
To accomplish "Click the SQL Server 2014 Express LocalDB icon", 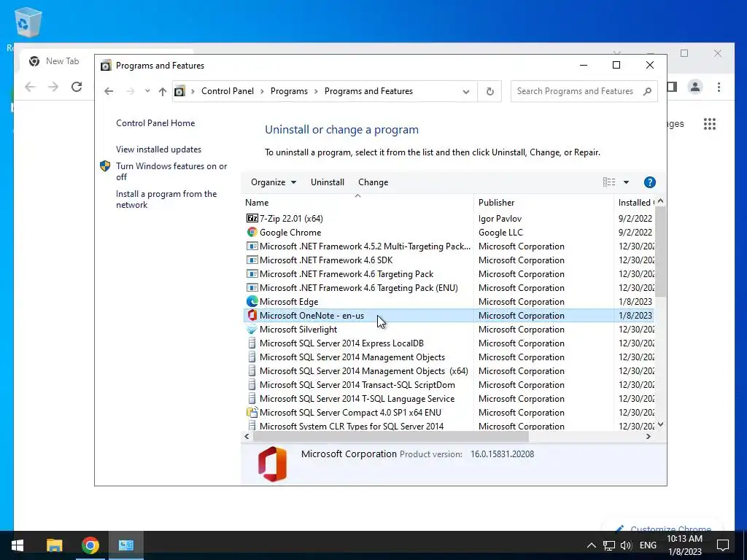I will tap(252, 343).
